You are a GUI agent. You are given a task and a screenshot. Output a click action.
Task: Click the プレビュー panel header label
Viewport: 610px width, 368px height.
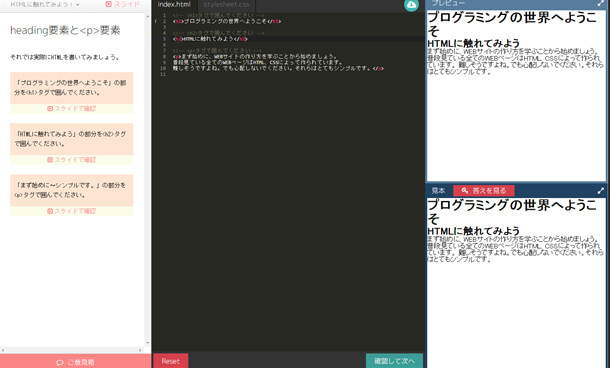[x=448, y=4]
